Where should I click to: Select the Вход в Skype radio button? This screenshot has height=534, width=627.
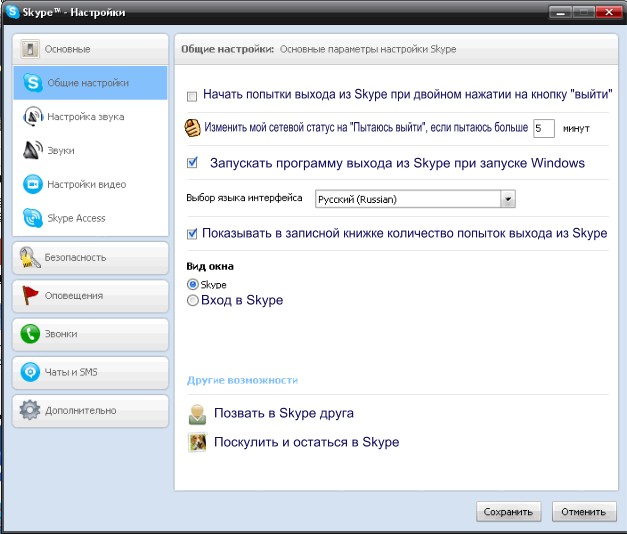tap(193, 300)
